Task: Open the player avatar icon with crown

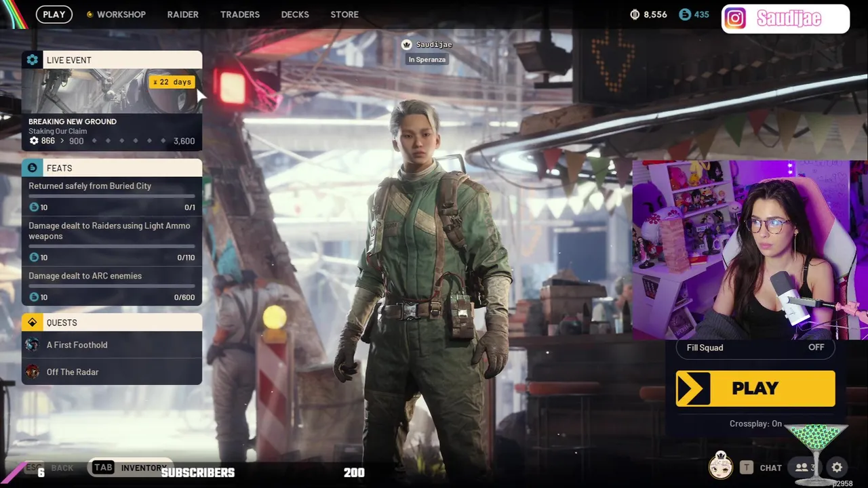Action: [720, 466]
